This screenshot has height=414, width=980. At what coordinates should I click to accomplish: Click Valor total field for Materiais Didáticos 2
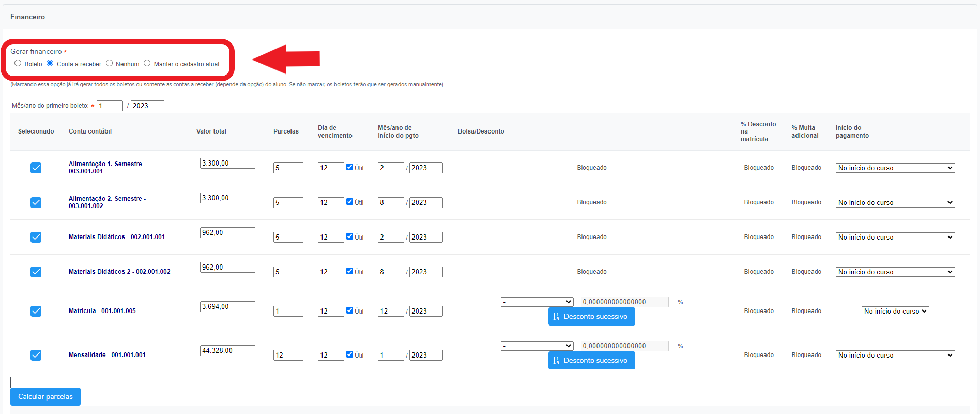pos(227,267)
